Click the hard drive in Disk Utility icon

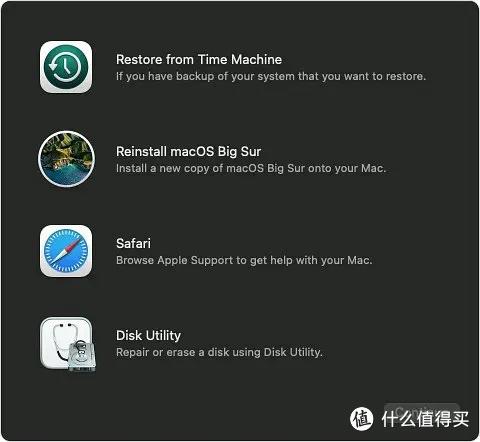click(82, 355)
